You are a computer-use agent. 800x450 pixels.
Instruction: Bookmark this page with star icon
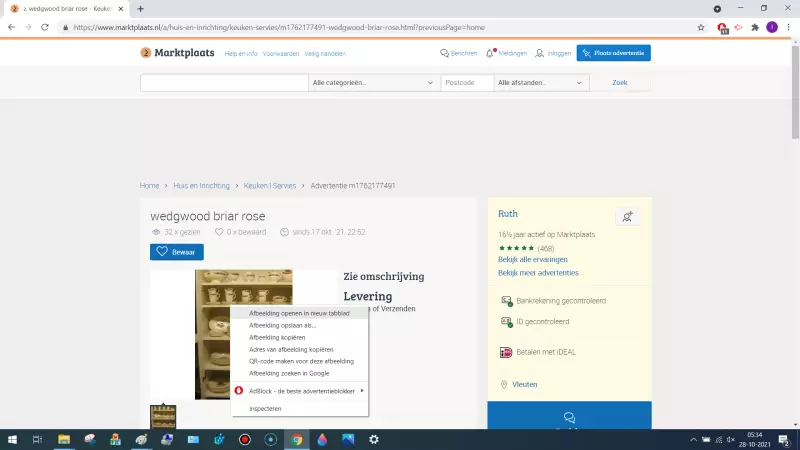700,27
